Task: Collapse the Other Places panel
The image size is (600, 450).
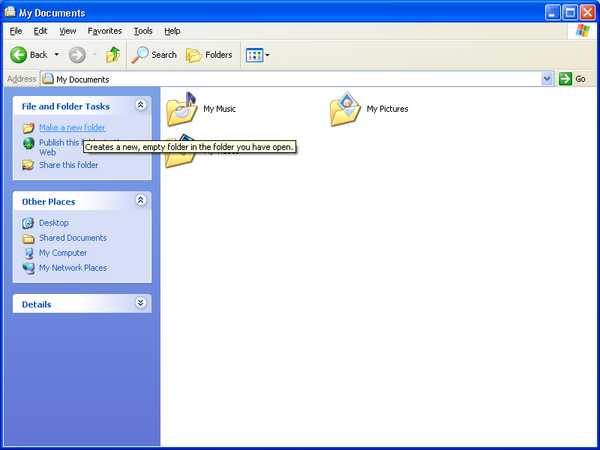Action: 140,200
